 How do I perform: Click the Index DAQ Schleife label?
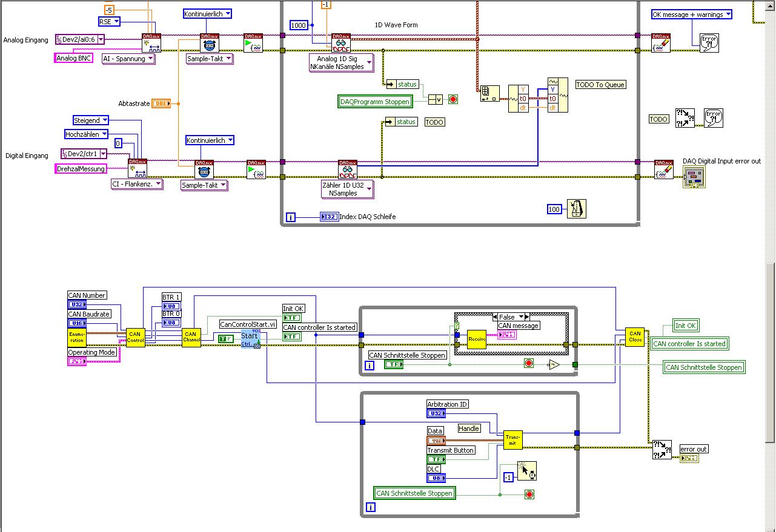coord(368,217)
